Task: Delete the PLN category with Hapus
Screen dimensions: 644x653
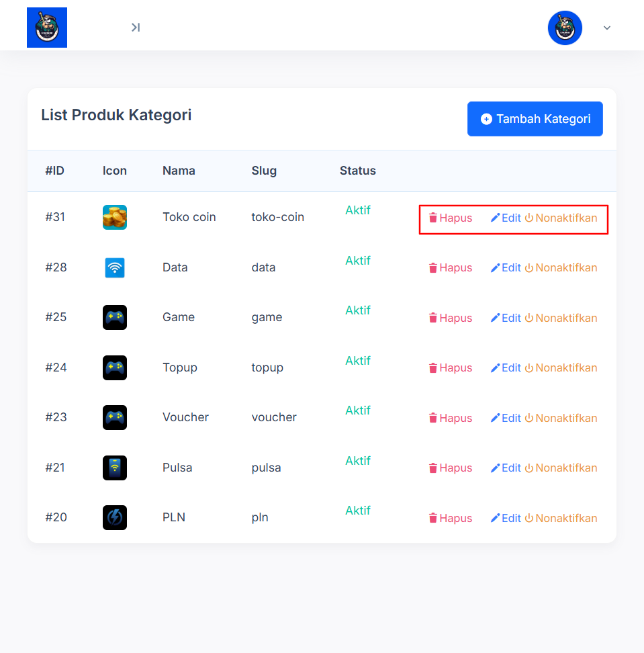Action: [451, 519]
